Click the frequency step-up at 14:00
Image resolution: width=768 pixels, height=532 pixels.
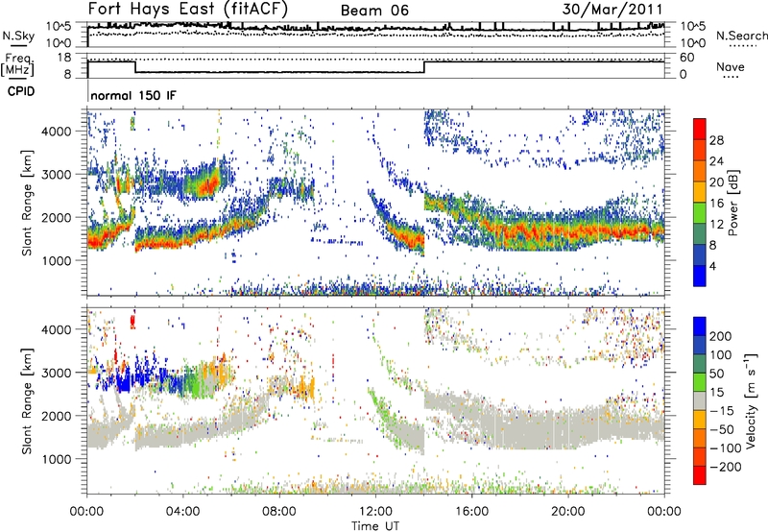[424, 67]
